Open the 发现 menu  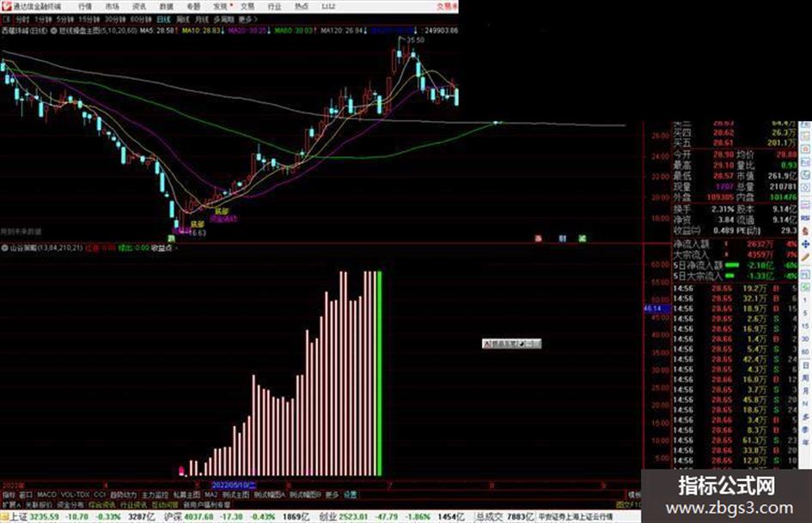(221, 6)
